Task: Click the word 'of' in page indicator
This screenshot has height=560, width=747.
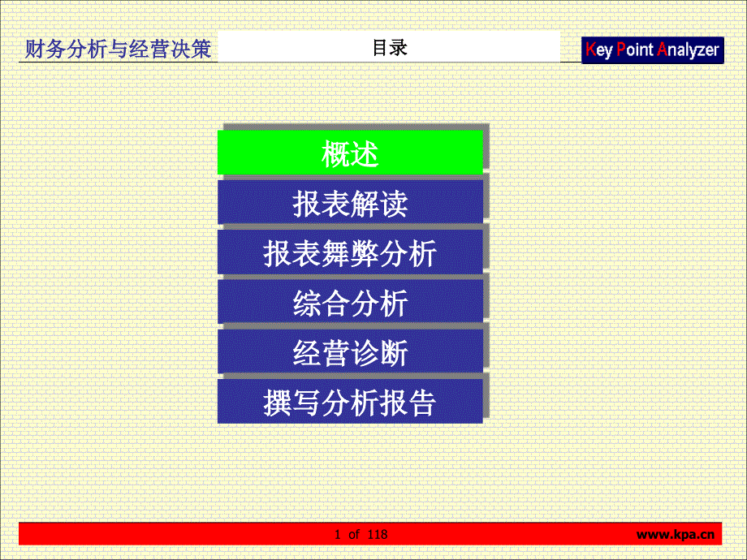Action: pyautogui.click(x=353, y=534)
